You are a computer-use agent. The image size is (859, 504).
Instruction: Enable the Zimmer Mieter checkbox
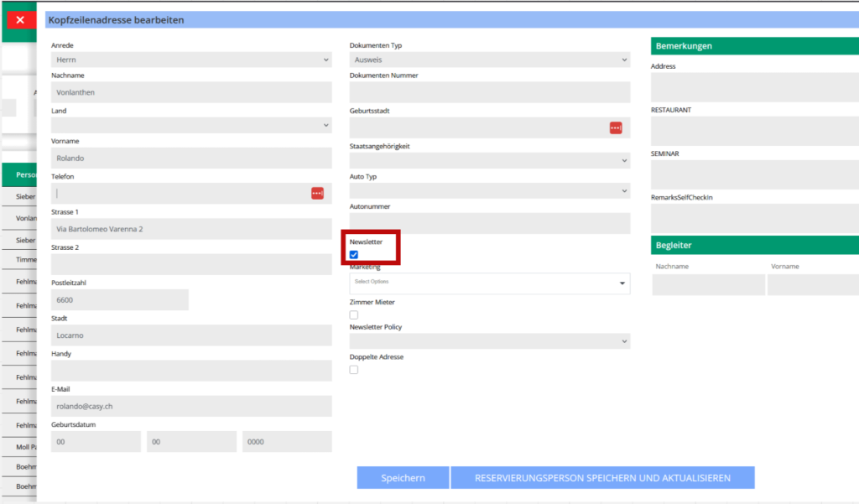click(354, 315)
